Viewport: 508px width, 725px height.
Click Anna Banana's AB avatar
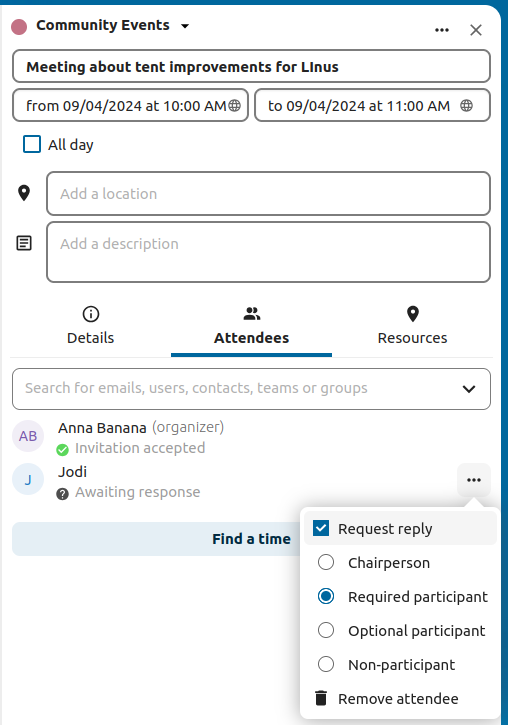tap(28, 436)
